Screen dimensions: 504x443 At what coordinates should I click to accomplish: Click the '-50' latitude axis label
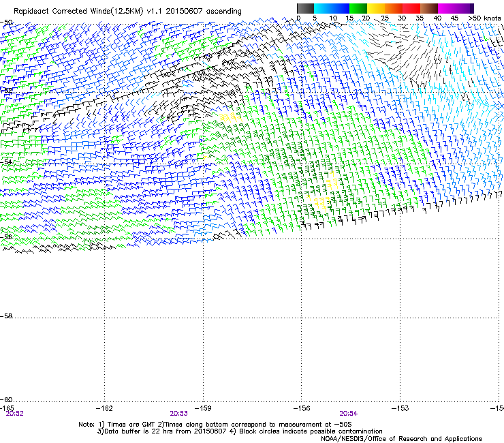(6, 22)
